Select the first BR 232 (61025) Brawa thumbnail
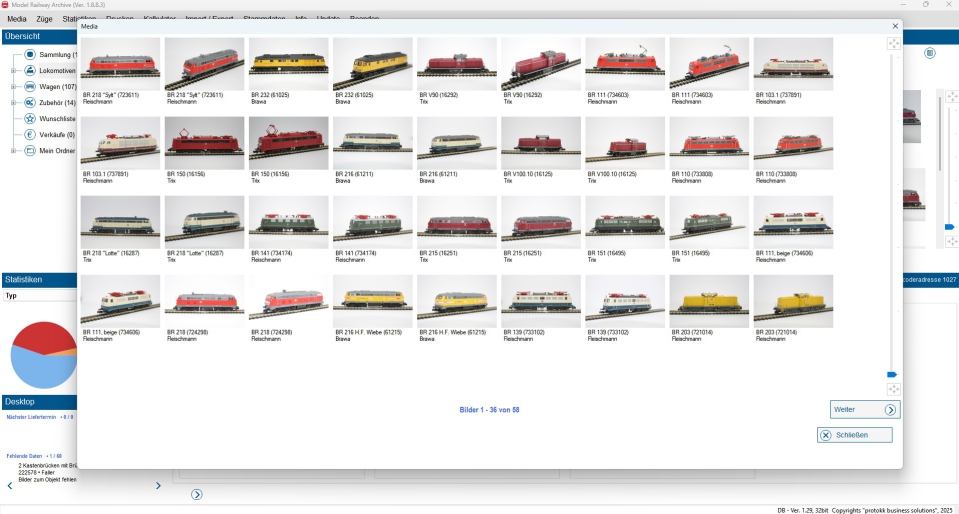Viewport: 959px width, 514px height. (x=288, y=64)
